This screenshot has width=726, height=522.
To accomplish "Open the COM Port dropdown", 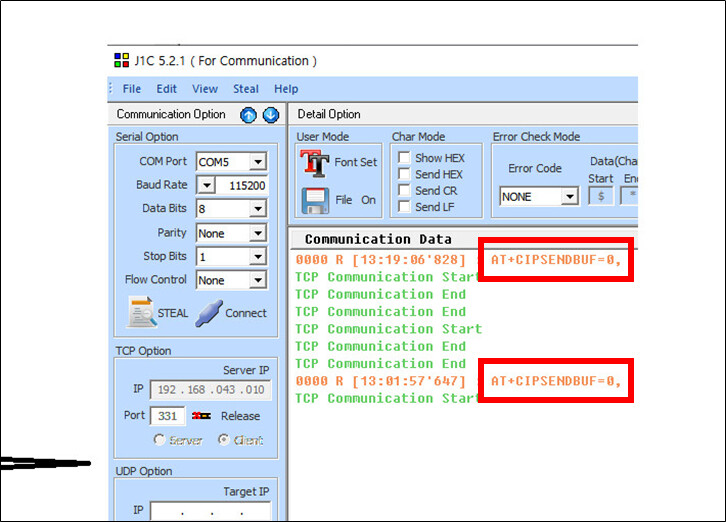I will click(x=258, y=162).
